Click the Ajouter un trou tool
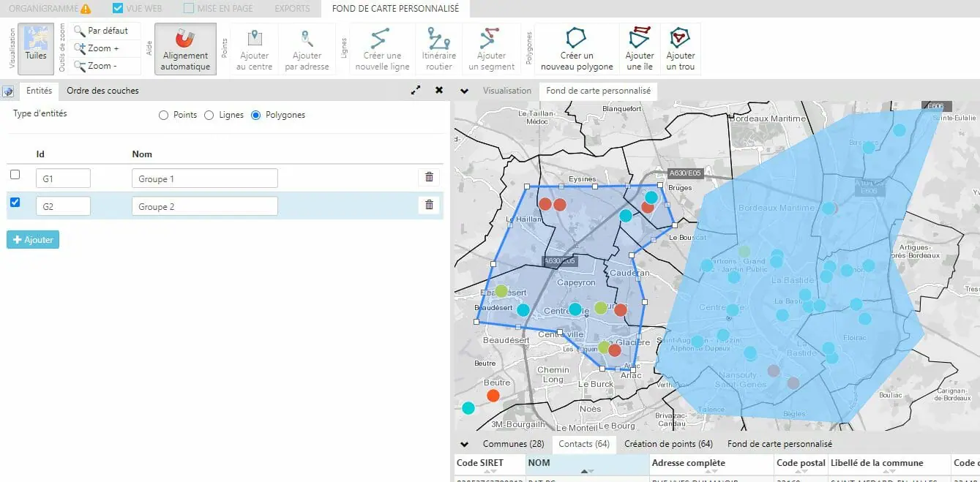980x482 pixels. (x=680, y=49)
